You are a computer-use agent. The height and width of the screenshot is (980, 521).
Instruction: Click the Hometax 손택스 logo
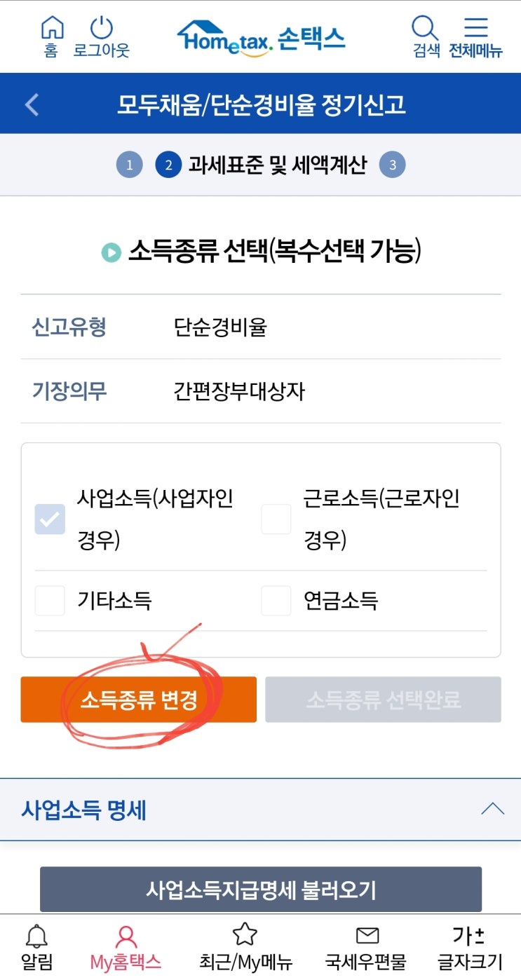coord(261,37)
